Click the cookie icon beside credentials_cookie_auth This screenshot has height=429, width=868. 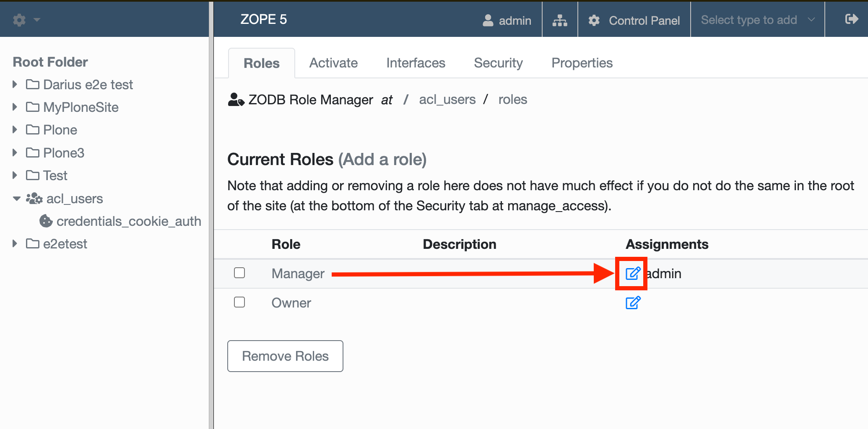(x=46, y=221)
